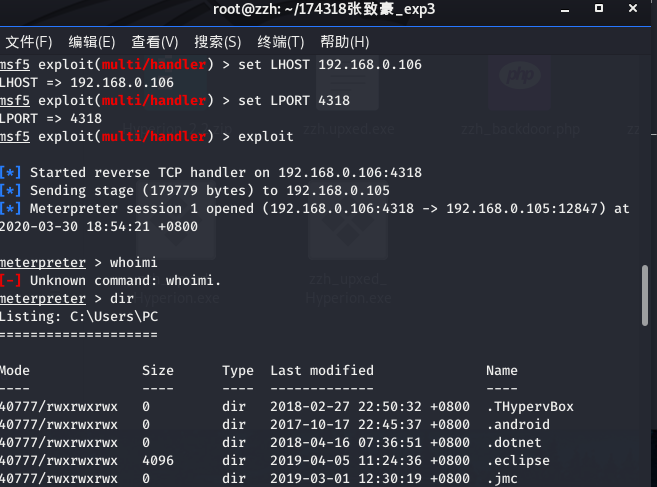This screenshot has height=487, width=657.
Task: Minimize the terminal window
Action: click(x=565, y=9)
